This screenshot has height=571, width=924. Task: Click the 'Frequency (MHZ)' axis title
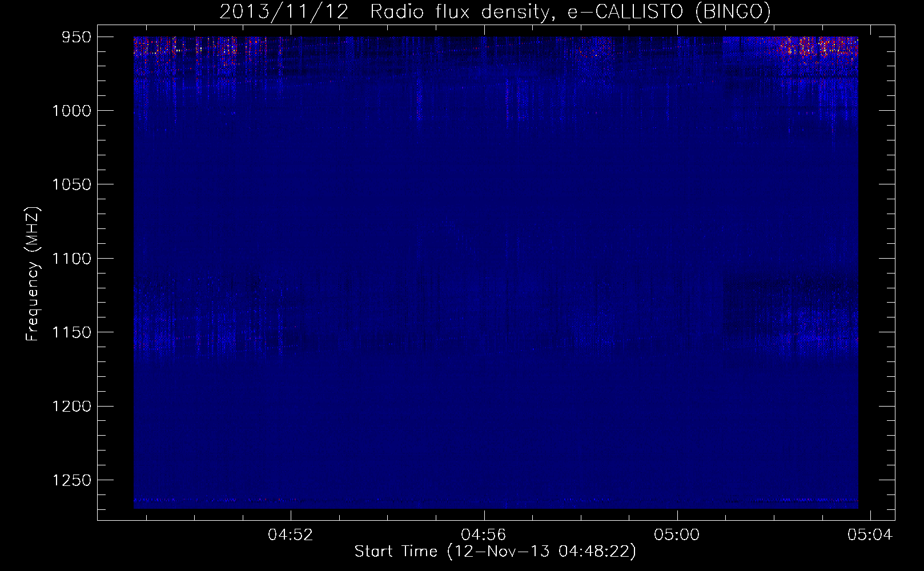tap(33, 274)
